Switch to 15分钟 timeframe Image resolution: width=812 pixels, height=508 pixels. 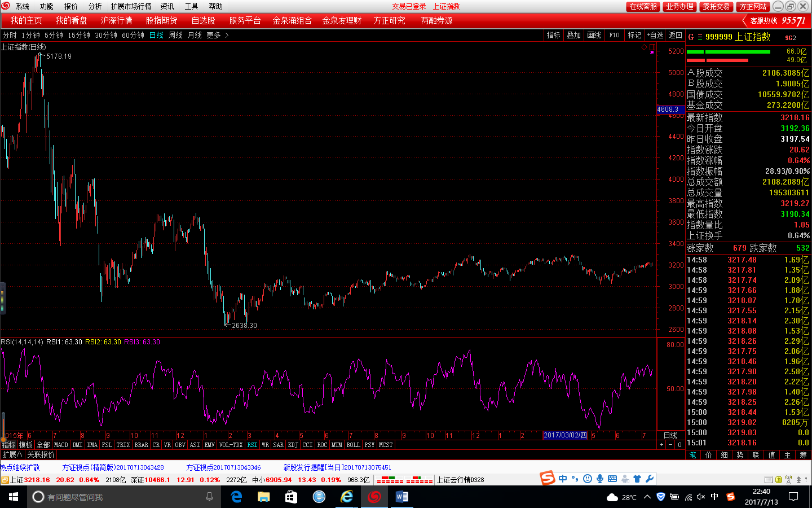79,35
